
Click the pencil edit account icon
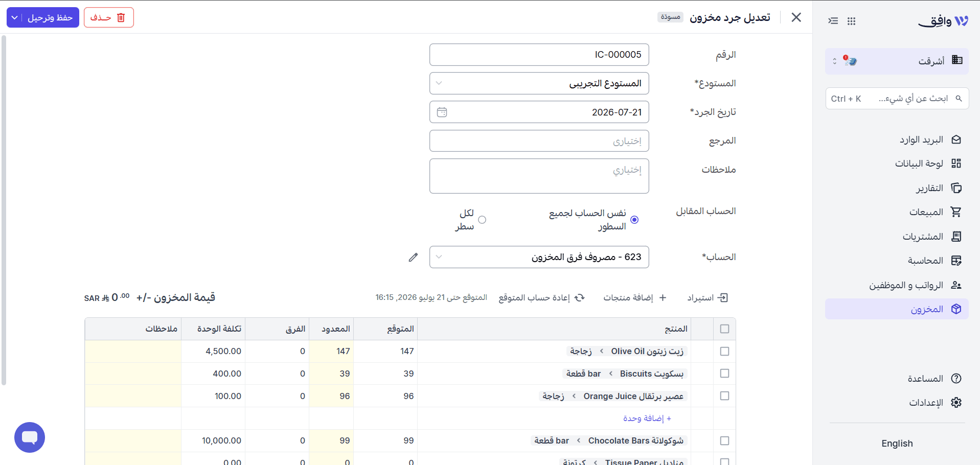coord(413,257)
